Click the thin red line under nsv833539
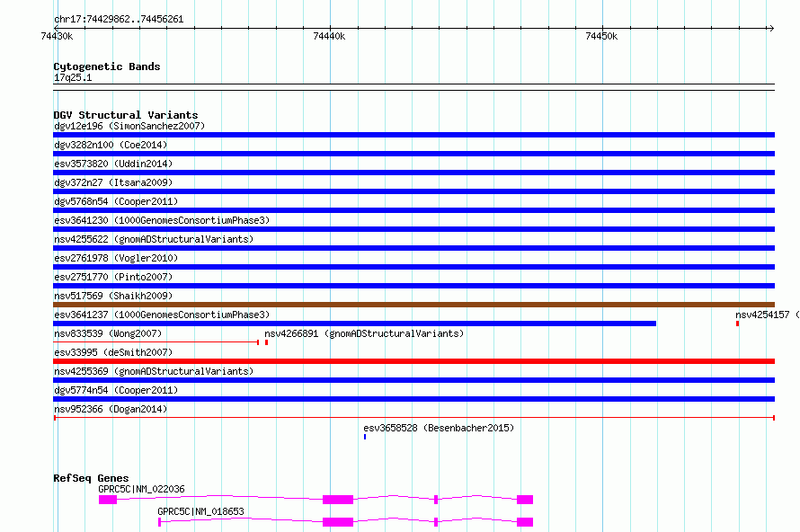 pyautogui.click(x=156, y=342)
